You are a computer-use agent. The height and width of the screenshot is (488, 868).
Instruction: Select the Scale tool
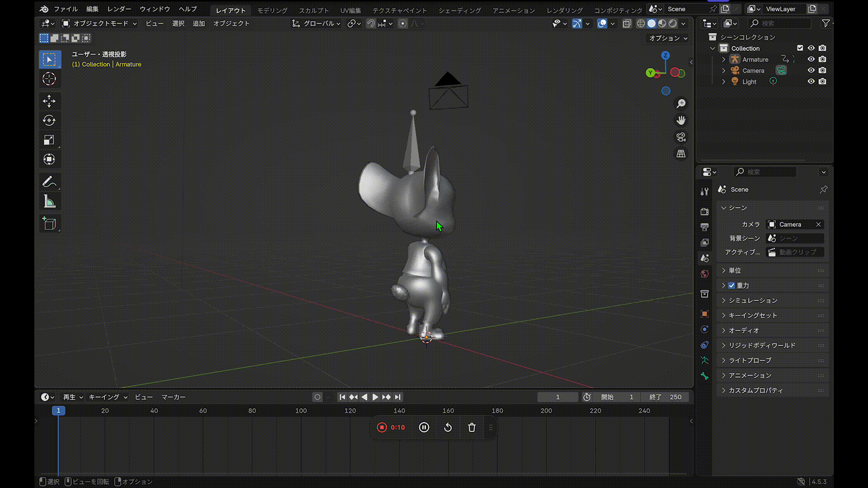(49, 140)
